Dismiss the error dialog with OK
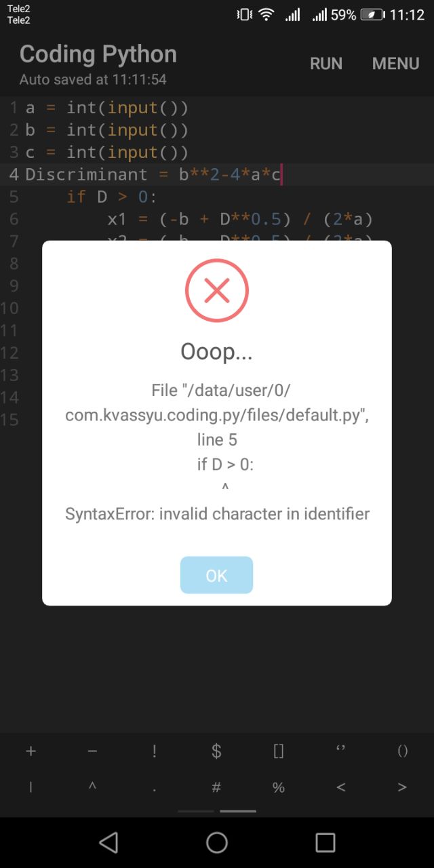 [x=216, y=575]
